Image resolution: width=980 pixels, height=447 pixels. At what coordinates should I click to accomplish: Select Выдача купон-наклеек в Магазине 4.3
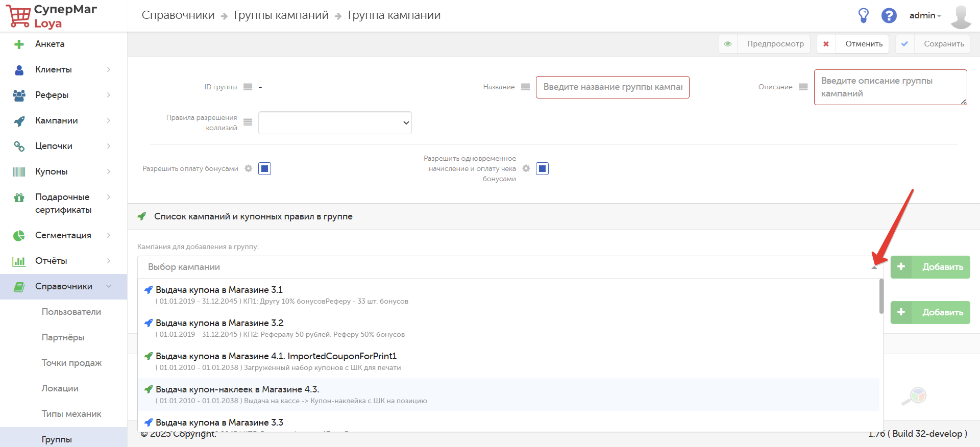508,395
